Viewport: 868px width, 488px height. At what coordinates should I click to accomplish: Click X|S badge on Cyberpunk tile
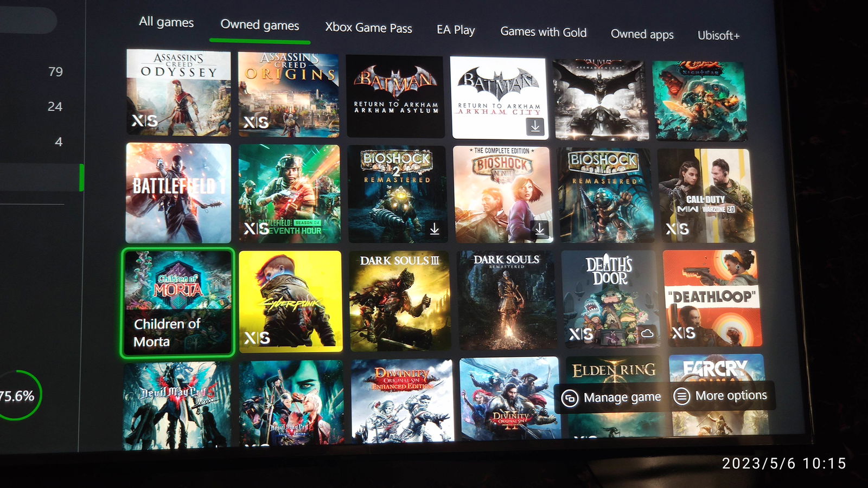(257, 338)
